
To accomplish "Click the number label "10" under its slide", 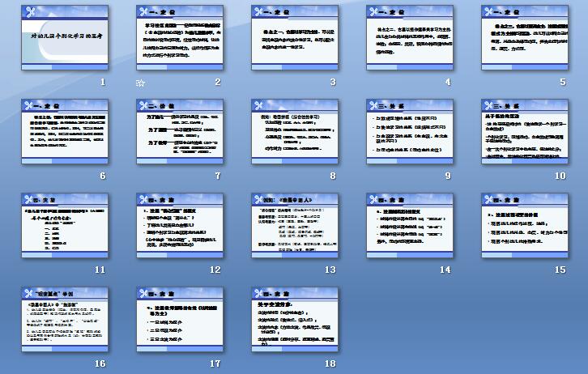I will tap(560, 176).
